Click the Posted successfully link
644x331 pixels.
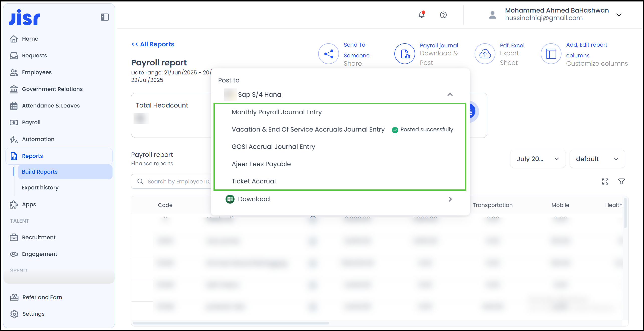426,130
